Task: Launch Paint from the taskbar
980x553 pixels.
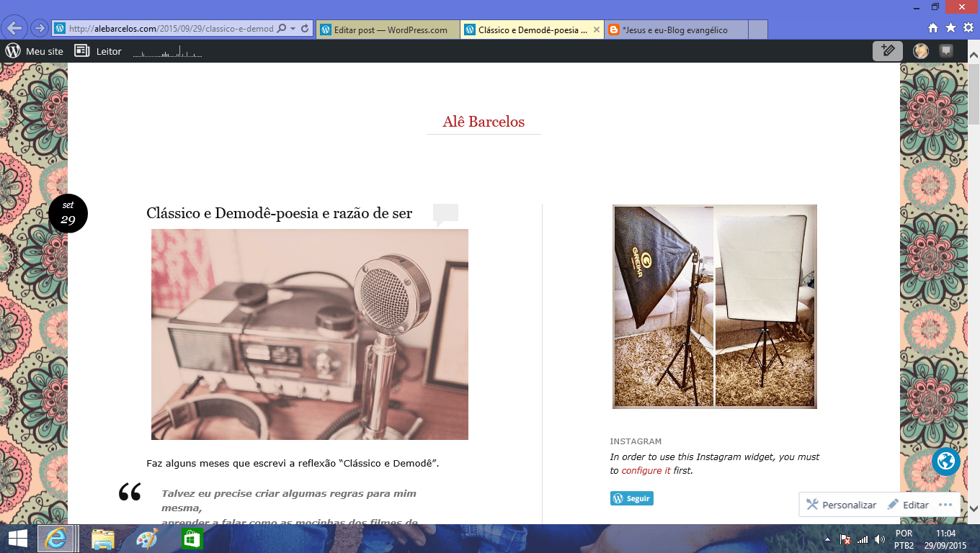Action: (148, 539)
